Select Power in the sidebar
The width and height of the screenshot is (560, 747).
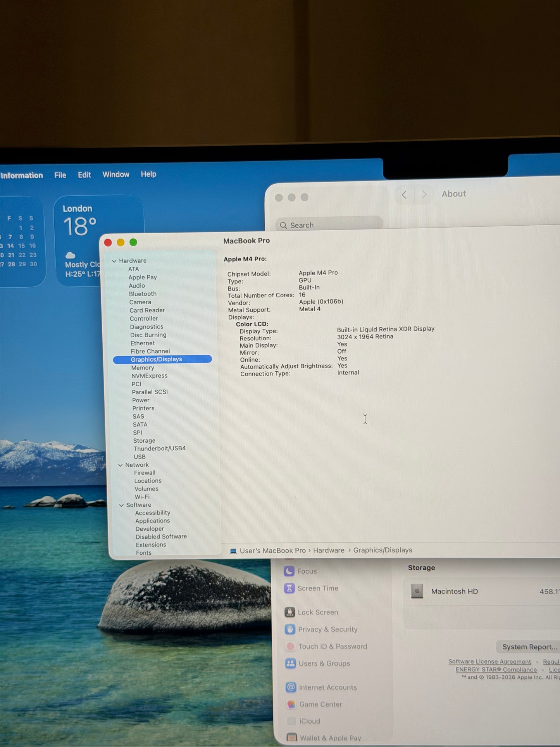tap(141, 400)
